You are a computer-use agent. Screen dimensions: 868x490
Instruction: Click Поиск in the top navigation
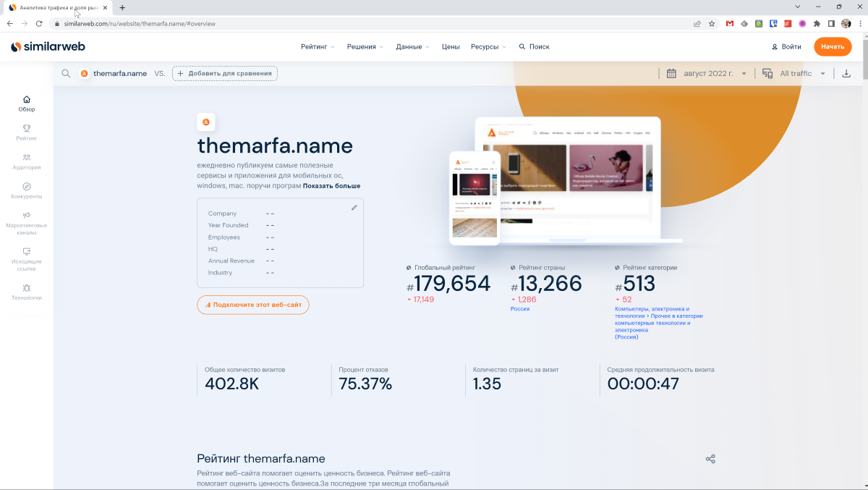[534, 46]
